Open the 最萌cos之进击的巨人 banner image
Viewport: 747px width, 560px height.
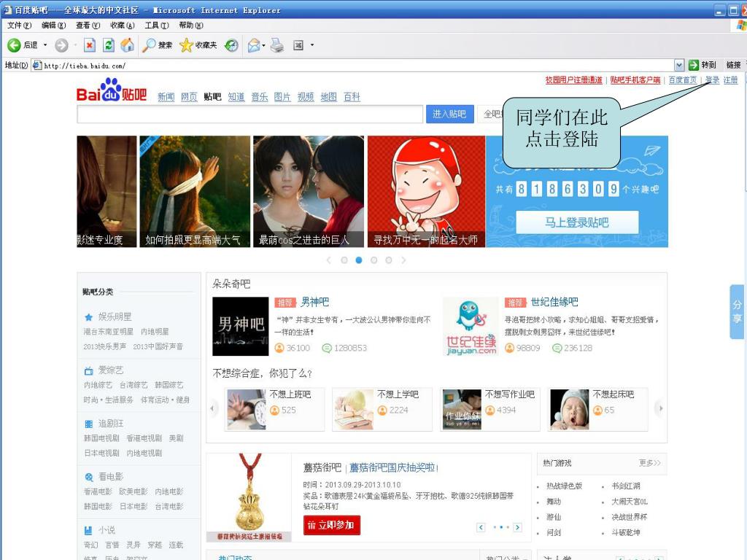click(x=309, y=192)
